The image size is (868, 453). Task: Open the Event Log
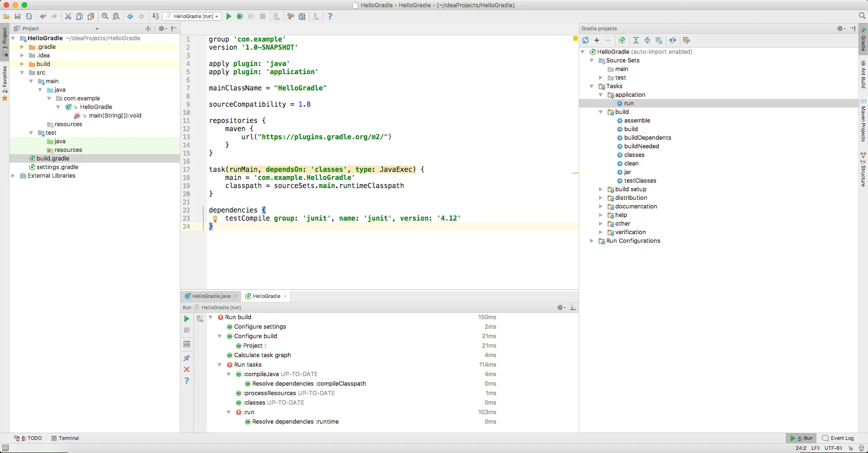pos(838,438)
